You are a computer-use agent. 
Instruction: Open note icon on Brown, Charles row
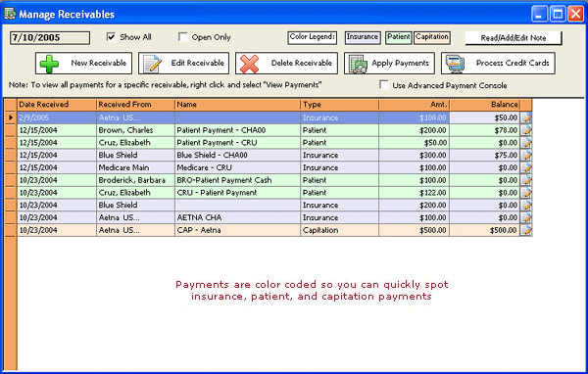coord(526,130)
